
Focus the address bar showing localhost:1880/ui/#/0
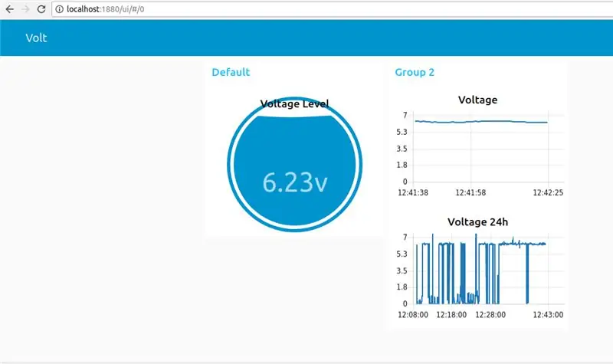tap(333, 9)
